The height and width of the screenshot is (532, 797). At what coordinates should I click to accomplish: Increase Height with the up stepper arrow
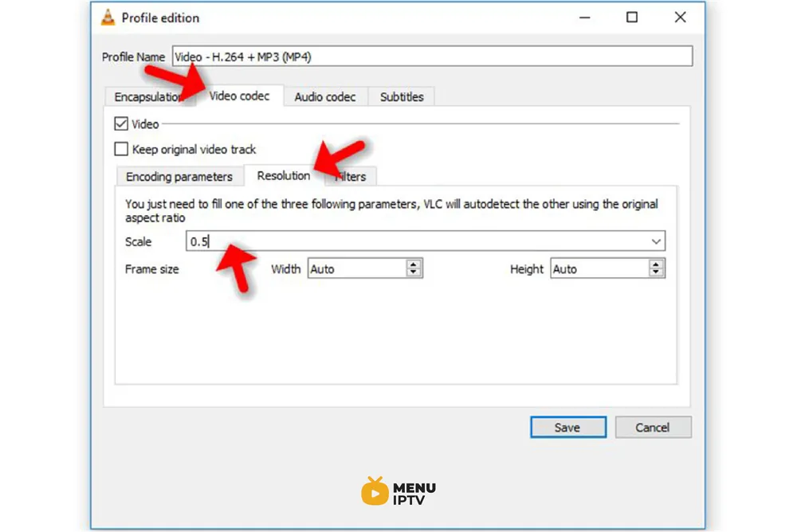656,264
